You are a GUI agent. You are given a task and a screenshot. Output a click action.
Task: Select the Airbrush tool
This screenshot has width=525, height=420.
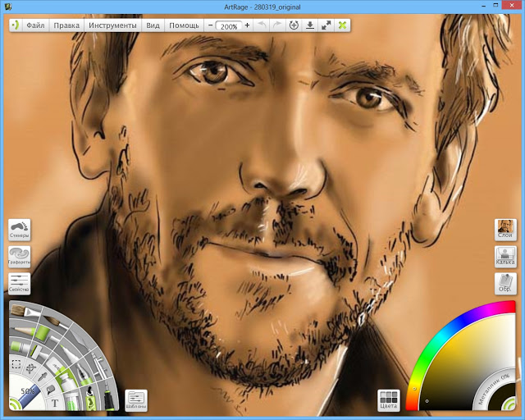coord(99,364)
